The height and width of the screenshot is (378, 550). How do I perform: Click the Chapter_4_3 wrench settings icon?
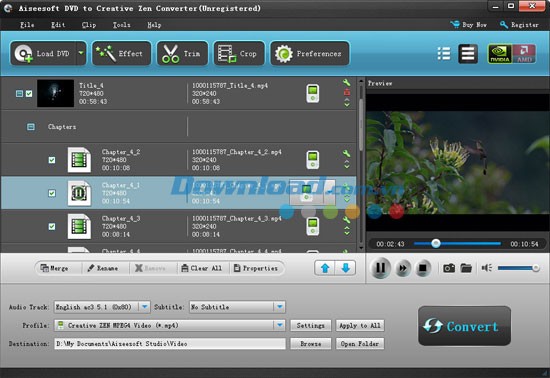point(347,220)
